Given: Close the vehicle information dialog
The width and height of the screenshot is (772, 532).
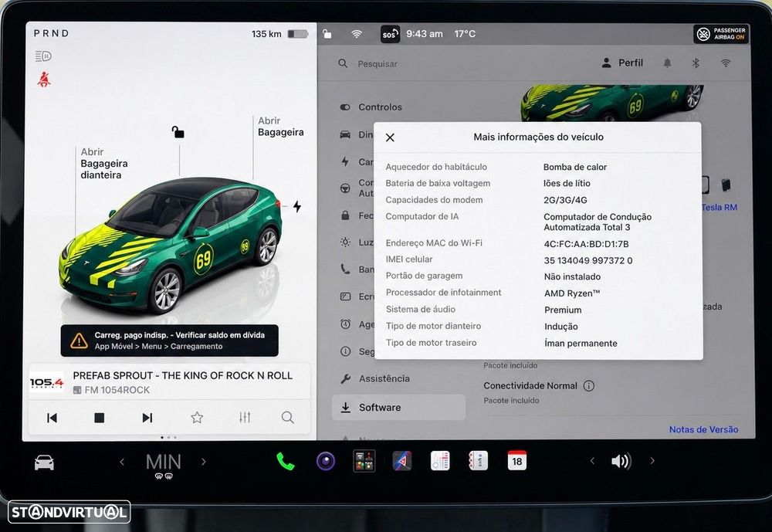Looking at the screenshot, I should 390,137.
